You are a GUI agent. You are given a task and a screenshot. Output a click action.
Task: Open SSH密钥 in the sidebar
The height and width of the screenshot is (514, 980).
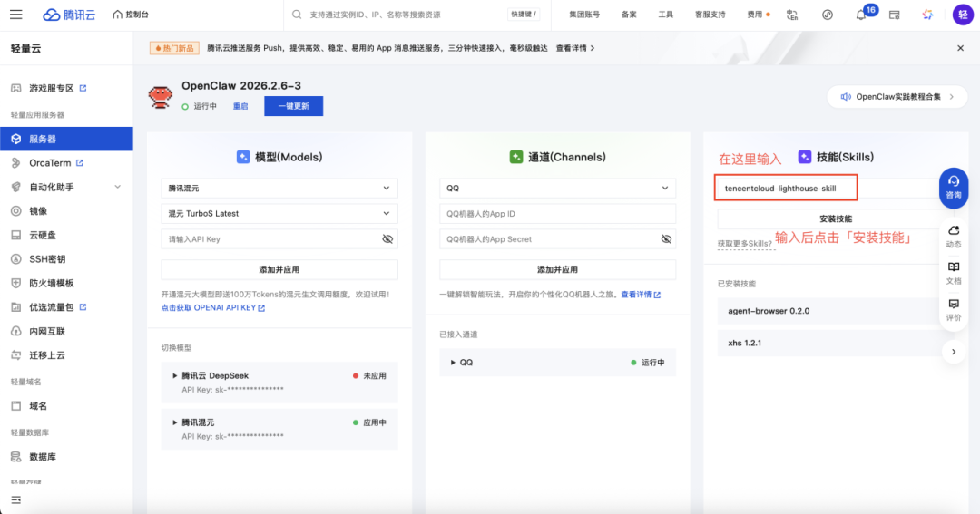[47, 259]
